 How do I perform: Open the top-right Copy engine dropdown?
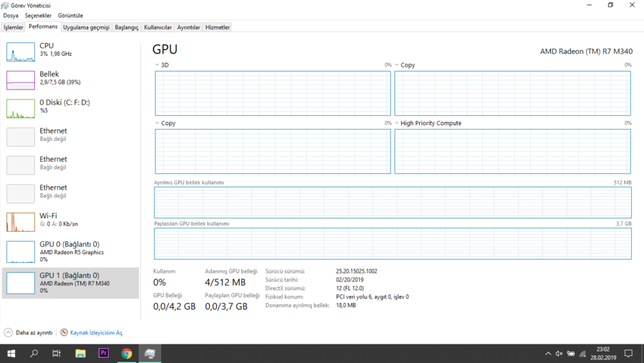396,65
